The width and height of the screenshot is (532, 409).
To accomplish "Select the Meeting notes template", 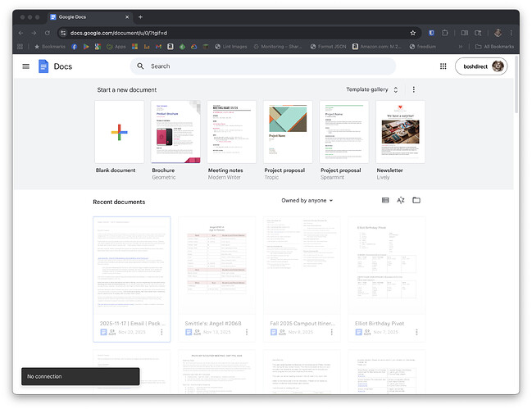I will click(232, 132).
